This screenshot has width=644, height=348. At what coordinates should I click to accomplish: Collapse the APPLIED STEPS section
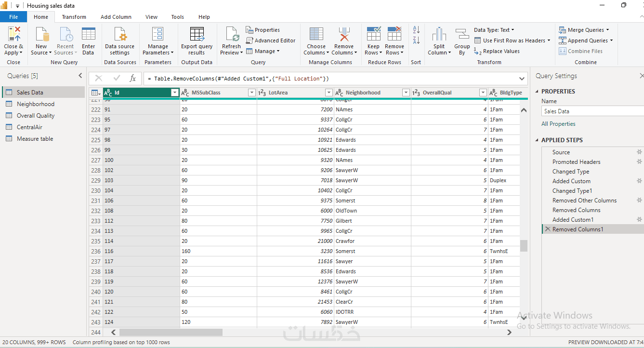point(538,140)
